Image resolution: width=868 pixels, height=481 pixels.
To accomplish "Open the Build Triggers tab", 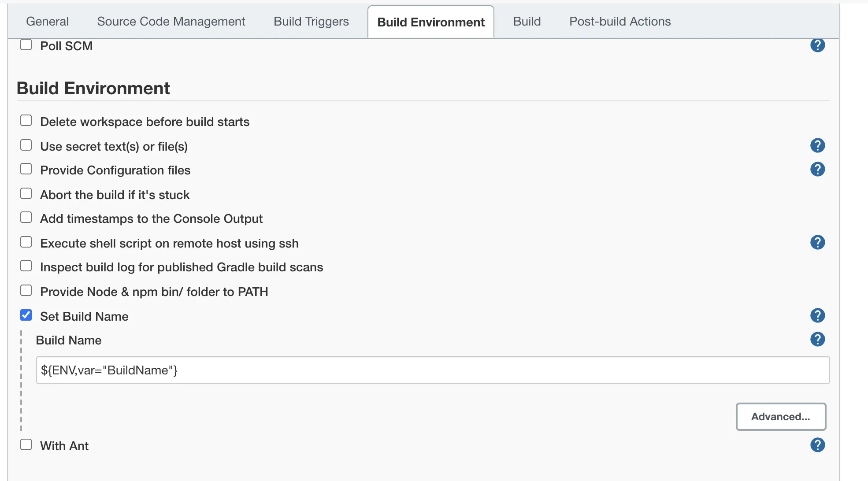I will [311, 21].
